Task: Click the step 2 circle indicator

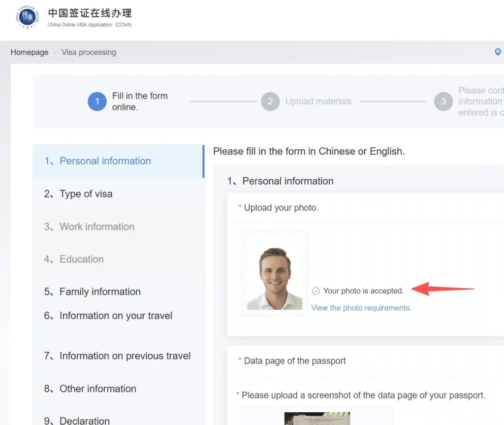Action: [x=270, y=101]
